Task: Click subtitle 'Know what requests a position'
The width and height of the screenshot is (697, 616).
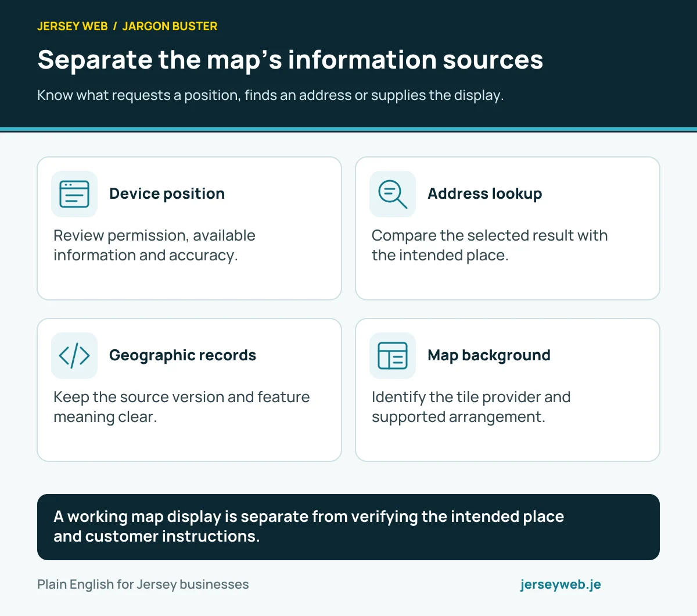Action: [x=270, y=95]
